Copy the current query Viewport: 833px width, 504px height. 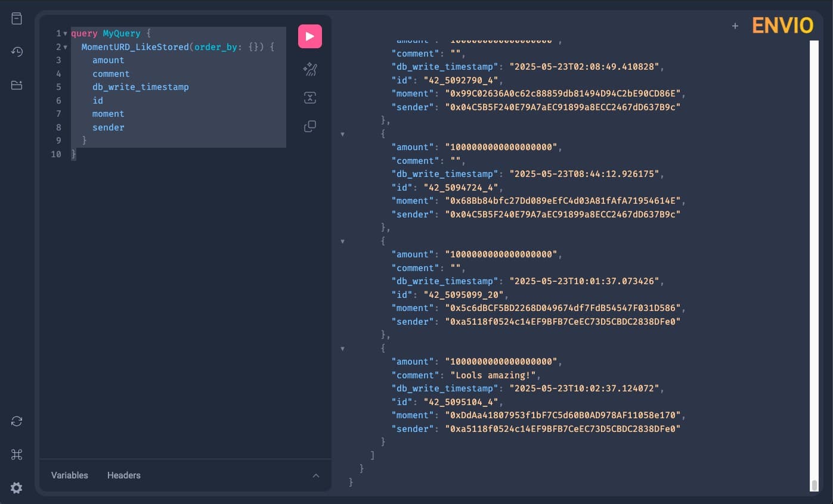tap(309, 126)
